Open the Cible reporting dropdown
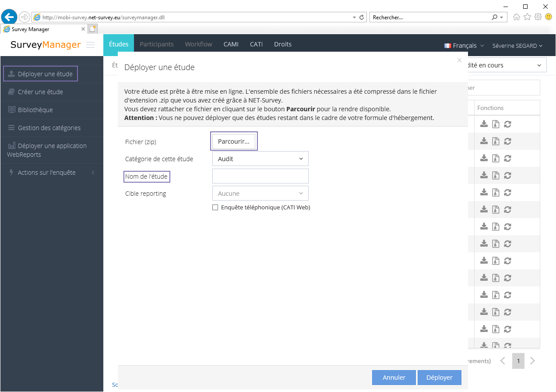Image resolution: width=556 pixels, height=392 pixels. (x=260, y=193)
